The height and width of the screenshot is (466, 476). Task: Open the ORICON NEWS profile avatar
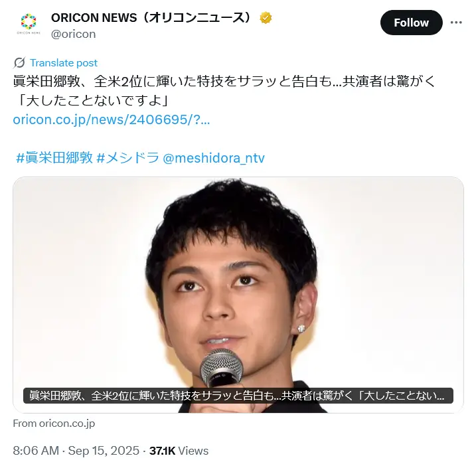point(29,23)
